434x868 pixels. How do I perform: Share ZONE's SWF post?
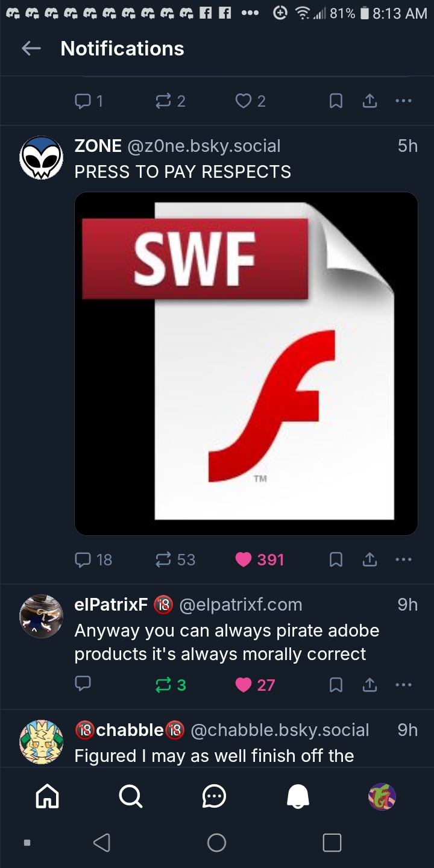point(370,560)
